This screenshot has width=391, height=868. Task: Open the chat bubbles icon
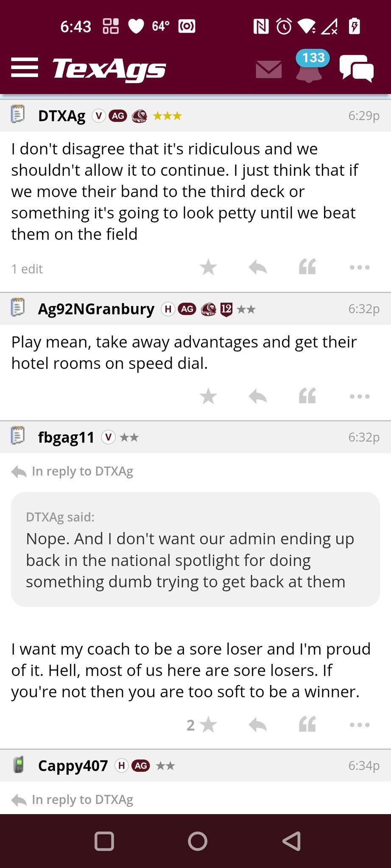[x=356, y=68]
